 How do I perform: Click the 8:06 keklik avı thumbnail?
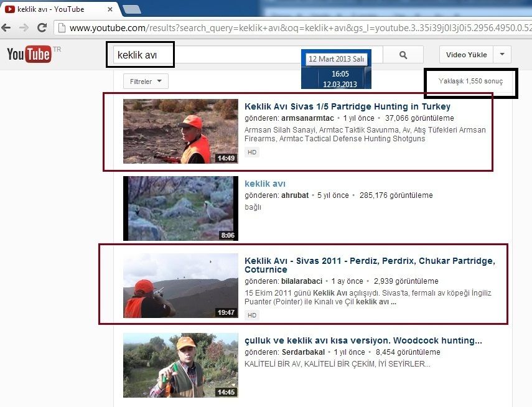coord(180,208)
